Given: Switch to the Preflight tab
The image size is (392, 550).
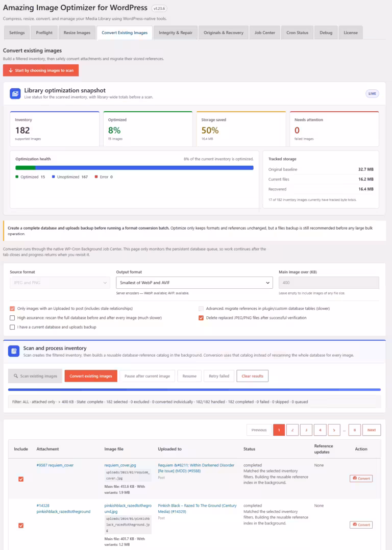Looking at the screenshot, I should [x=44, y=33].
